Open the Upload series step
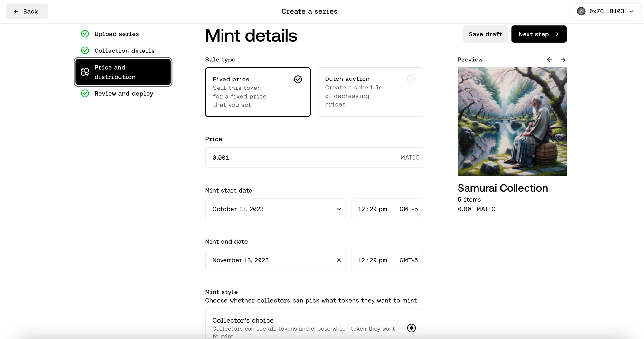The width and height of the screenshot is (644, 339). pyautogui.click(x=117, y=34)
